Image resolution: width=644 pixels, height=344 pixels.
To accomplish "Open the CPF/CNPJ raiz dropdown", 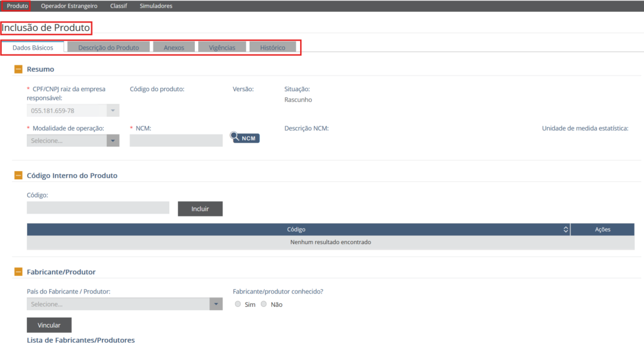I will (x=73, y=111).
